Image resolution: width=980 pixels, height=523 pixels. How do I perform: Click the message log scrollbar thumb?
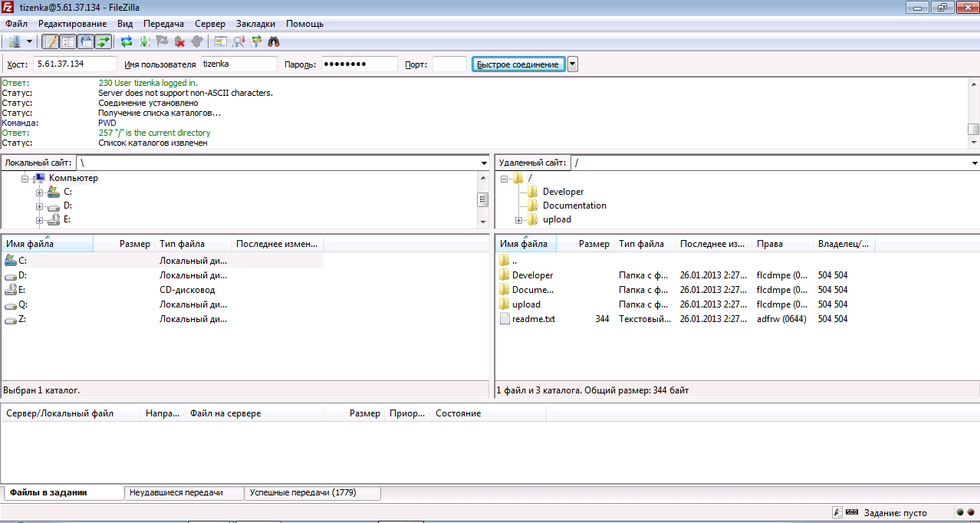tap(973, 129)
